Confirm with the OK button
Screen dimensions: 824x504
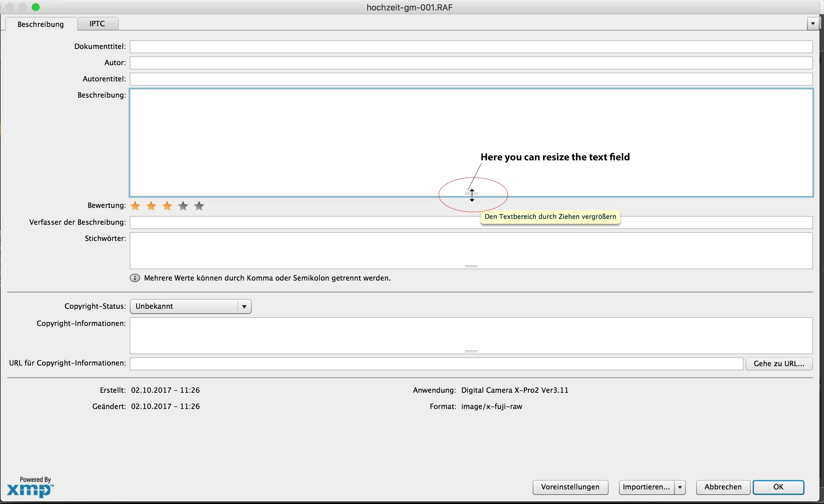(x=778, y=487)
